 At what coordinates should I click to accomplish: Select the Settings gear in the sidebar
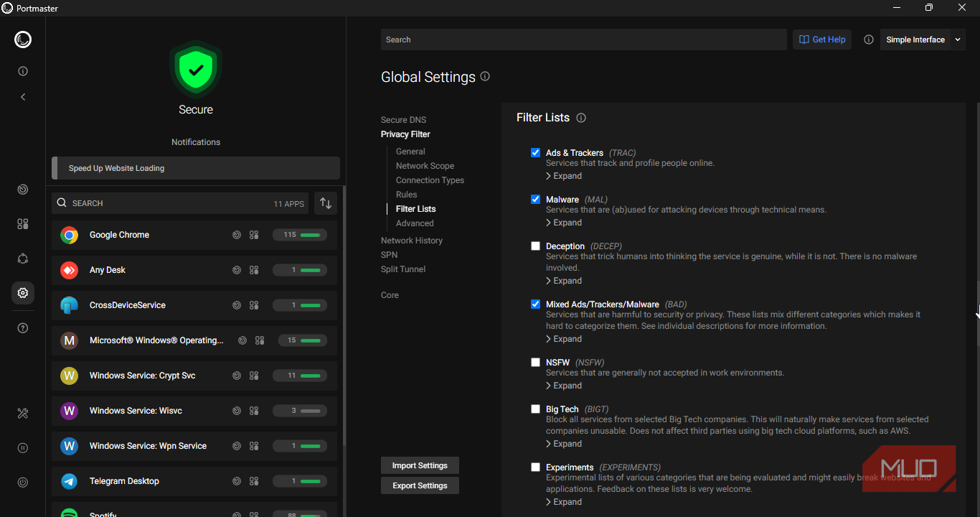point(23,293)
